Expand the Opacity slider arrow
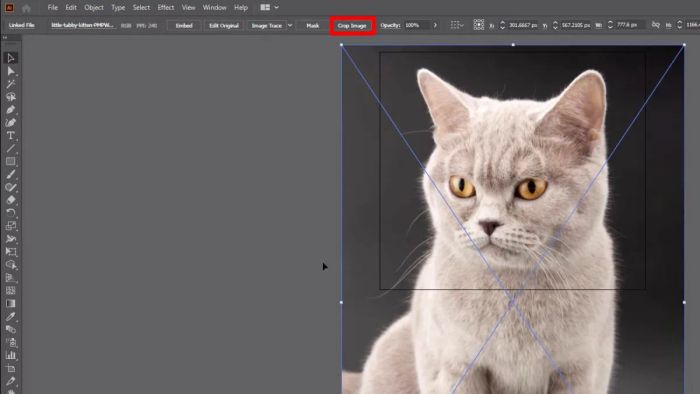Image resolution: width=700 pixels, height=394 pixels. click(x=435, y=25)
